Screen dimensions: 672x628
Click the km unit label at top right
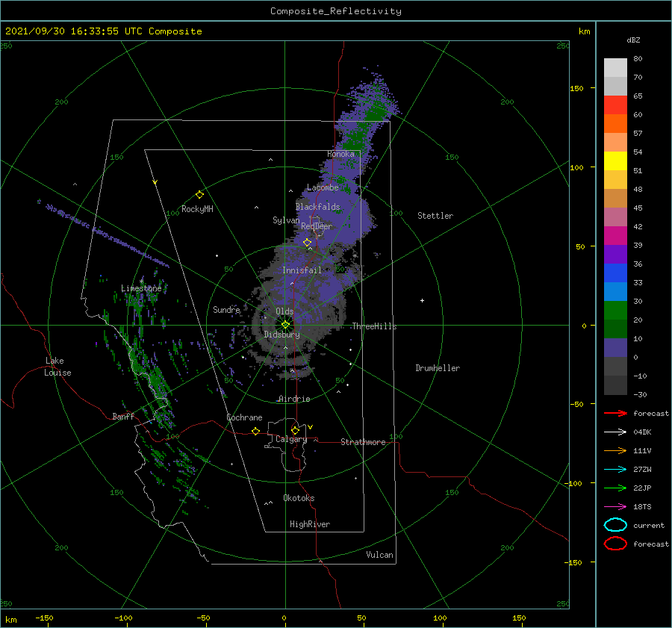[584, 31]
